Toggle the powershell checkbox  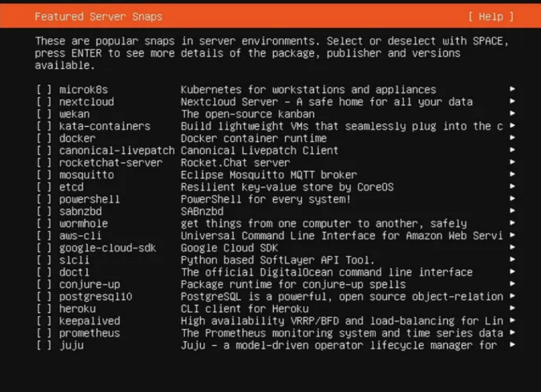pyautogui.click(x=44, y=199)
